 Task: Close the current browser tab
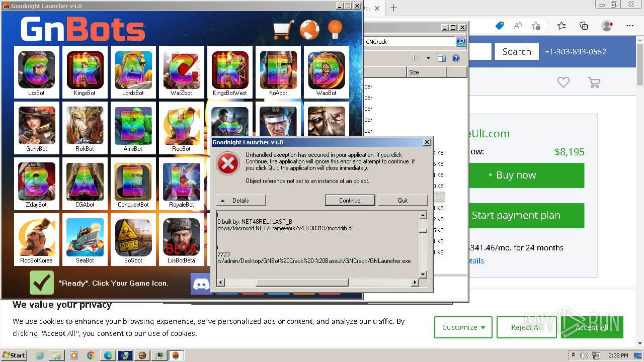[x=378, y=8]
